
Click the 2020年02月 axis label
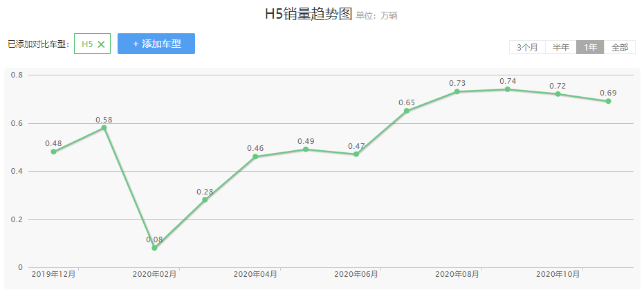point(154,275)
